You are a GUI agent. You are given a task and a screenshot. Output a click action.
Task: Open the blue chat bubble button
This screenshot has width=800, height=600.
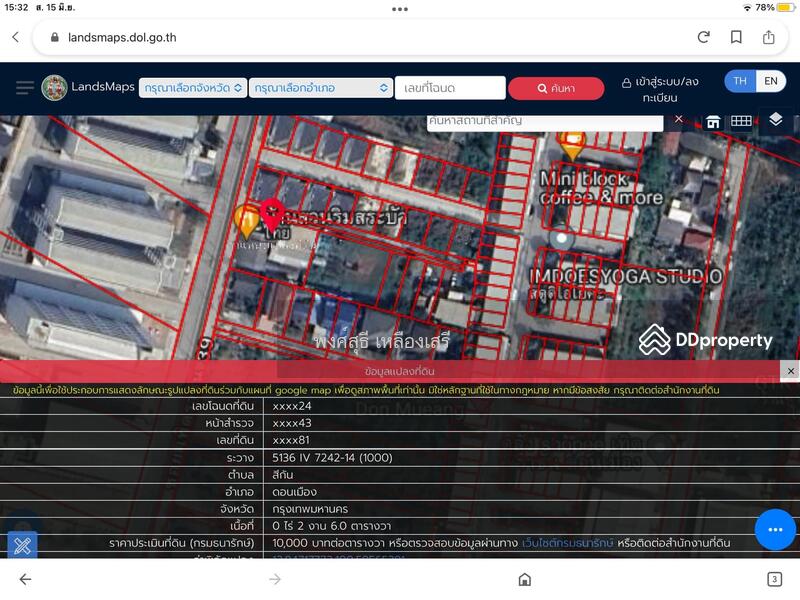(775, 529)
